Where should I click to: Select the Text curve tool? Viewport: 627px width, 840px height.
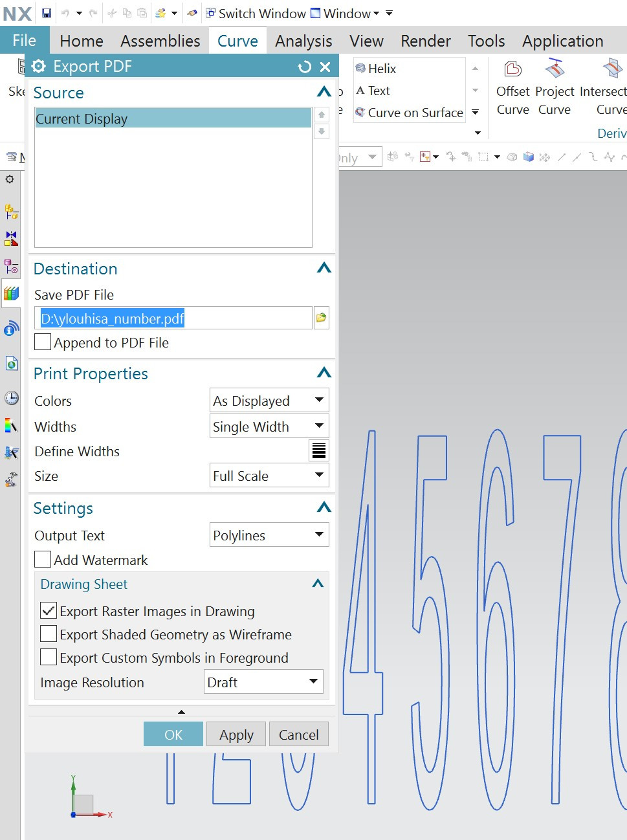[x=373, y=91]
